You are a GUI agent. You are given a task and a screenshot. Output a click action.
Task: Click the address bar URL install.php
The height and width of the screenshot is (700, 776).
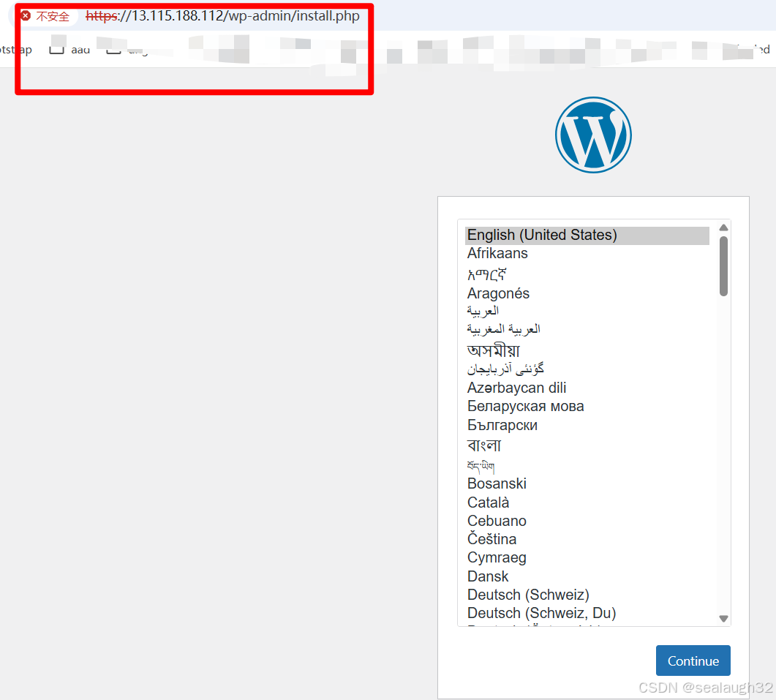[x=222, y=16]
